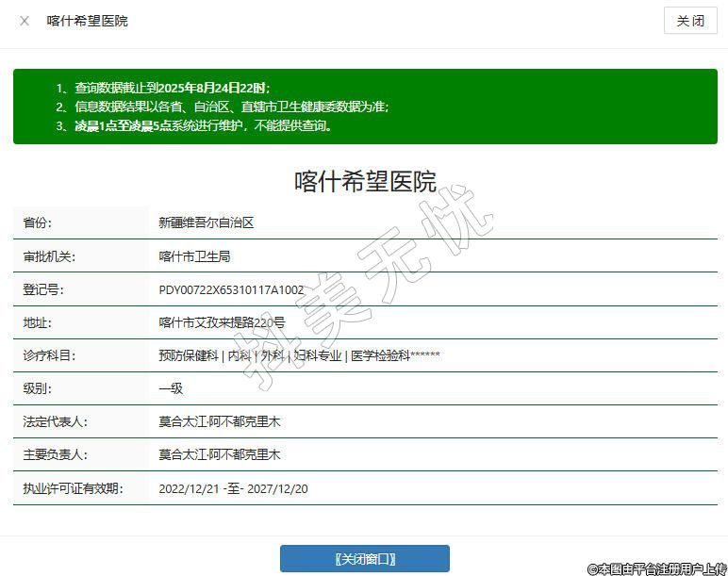Click the 法定代表人 name value
This screenshot has width=728, height=576.
coord(219,421)
